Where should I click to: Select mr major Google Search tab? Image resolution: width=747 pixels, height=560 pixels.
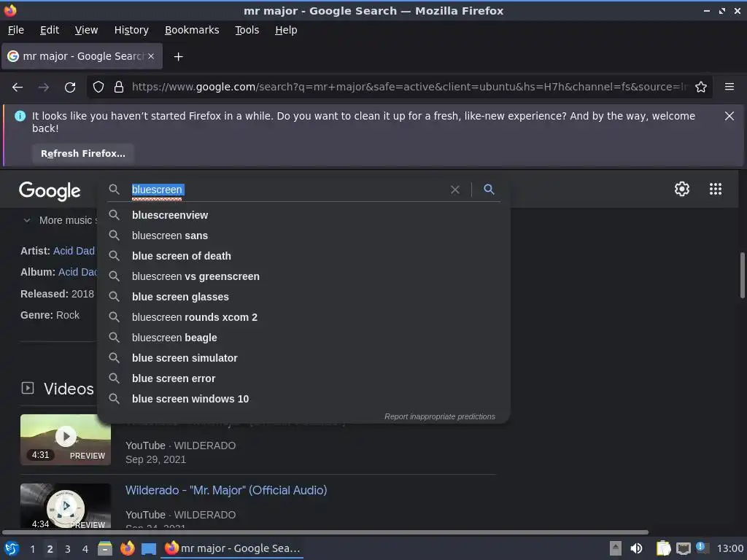82,56
